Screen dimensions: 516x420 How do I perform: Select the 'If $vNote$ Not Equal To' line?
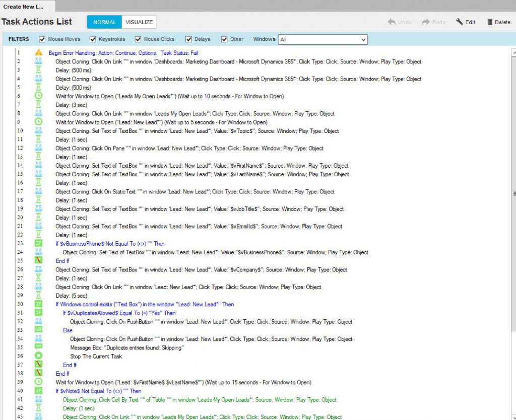99,391
